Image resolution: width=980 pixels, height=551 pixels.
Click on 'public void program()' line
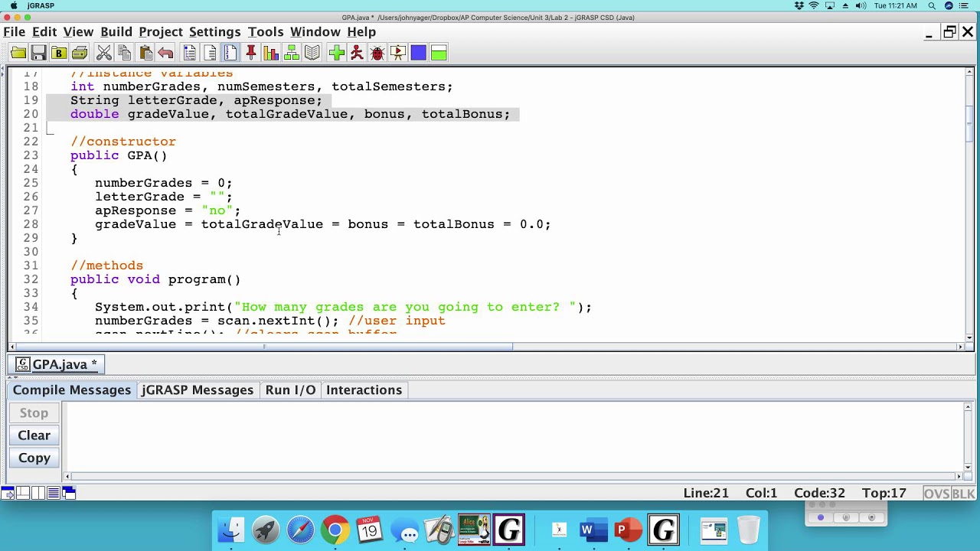(155, 279)
